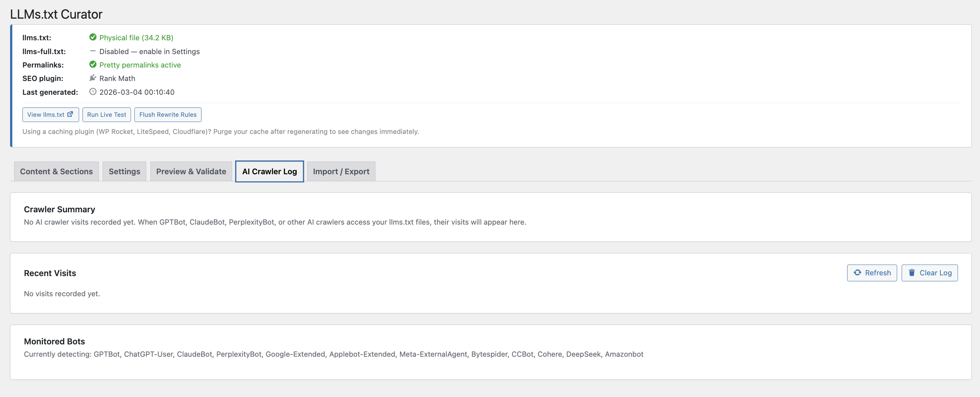This screenshot has width=980, height=397.
Task: Click the Physical file (34.2 KB) status text
Action: (x=136, y=37)
